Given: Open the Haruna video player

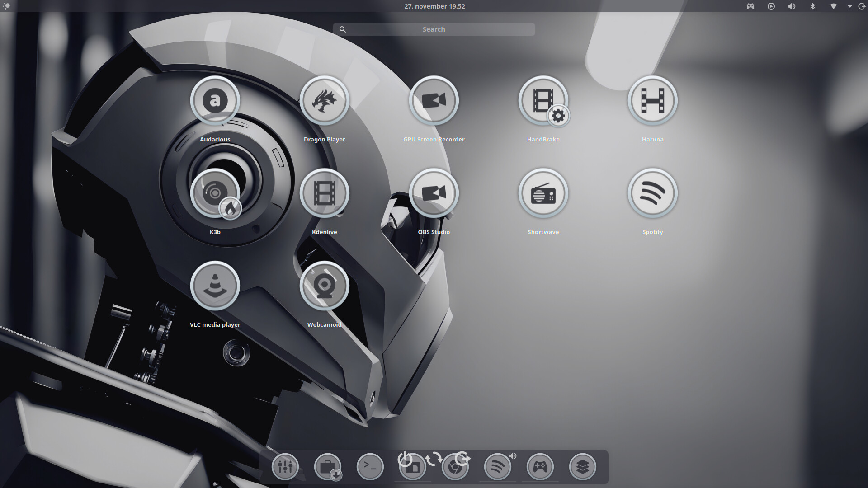Looking at the screenshot, I should [652, 100].
